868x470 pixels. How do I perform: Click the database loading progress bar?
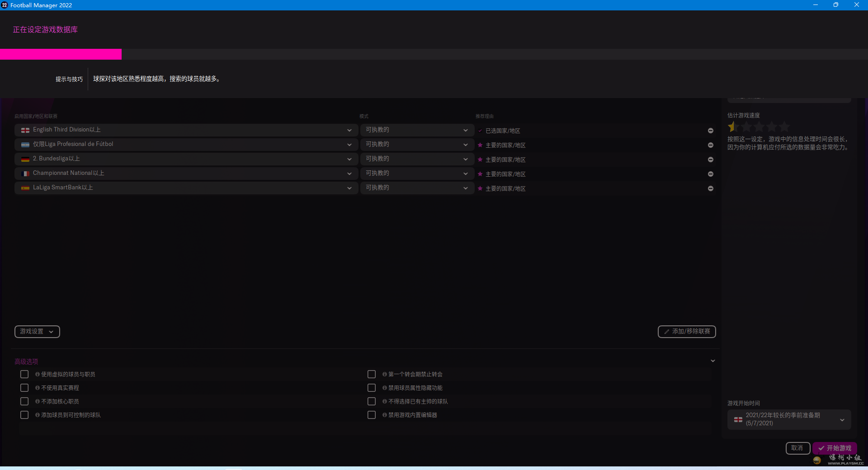(434, 54)
